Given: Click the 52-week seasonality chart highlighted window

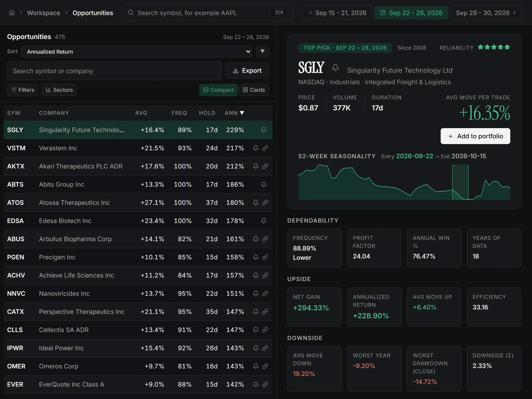Looking at the screenshot, I should coord(460,182).
